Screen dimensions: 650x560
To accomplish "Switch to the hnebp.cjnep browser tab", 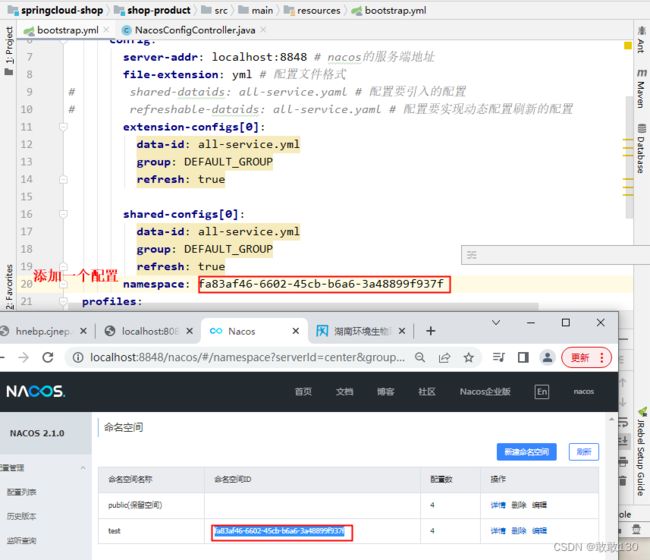I will point(44,331).
